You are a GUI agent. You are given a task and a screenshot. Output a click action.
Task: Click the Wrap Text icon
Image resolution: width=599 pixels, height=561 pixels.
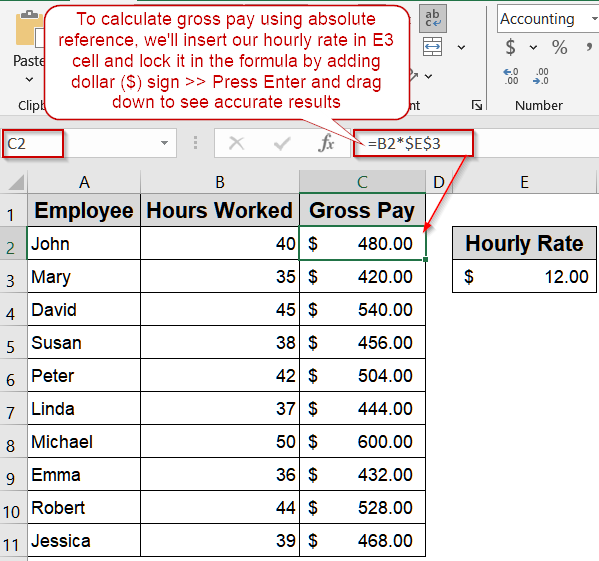[x=433, y=18]
